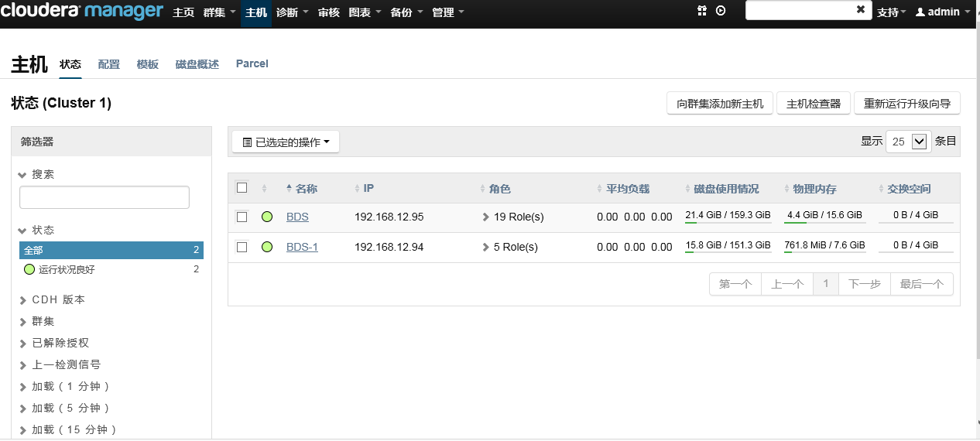Viewport: 980px width, 441px height.
Task: Check the box for host BDS-1
Action: click(x=242, y=247)
